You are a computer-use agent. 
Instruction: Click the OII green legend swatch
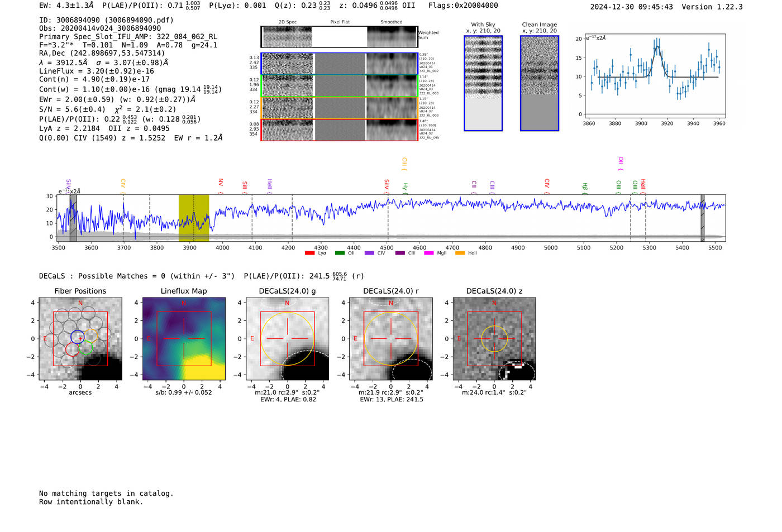tap(340, 253)
